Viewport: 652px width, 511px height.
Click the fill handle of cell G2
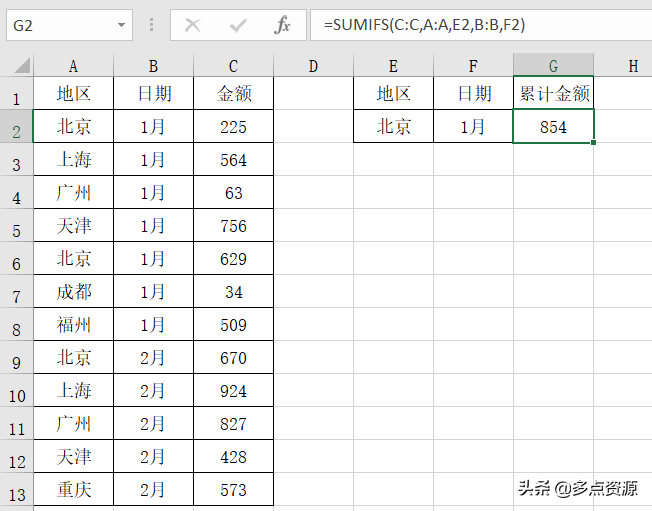pyautogui.click(x=593, y=142)
